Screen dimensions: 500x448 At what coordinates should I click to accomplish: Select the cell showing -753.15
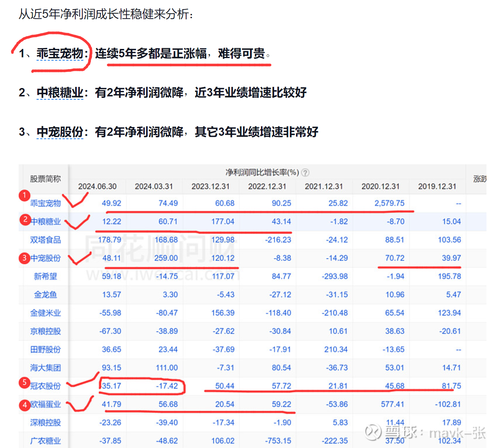(278, 440)
